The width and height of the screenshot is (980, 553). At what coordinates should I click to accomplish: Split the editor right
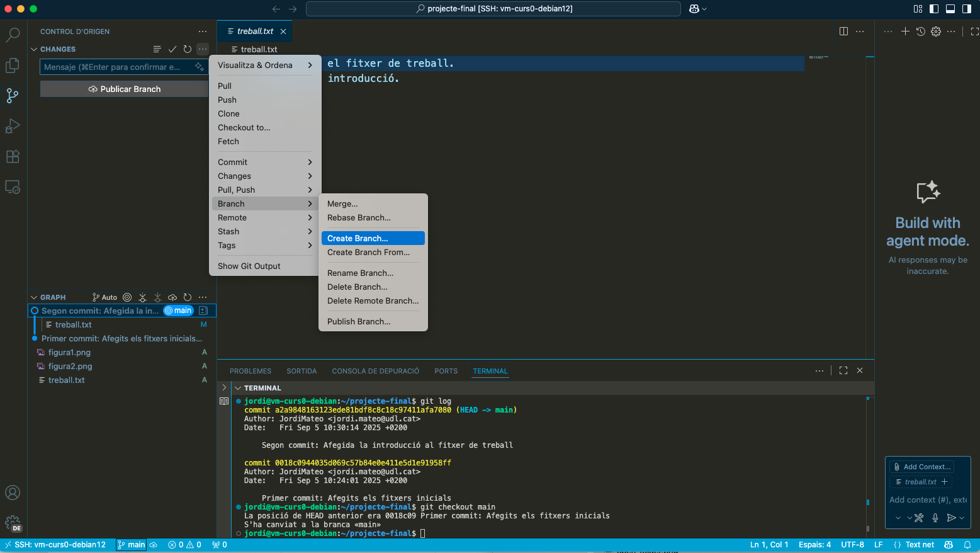(843, 31)
